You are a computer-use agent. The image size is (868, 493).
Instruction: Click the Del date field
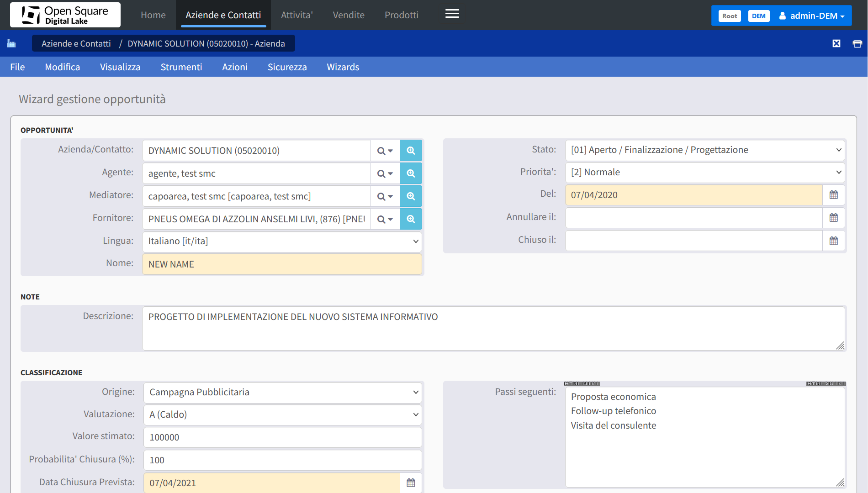(x=694, y=195)
